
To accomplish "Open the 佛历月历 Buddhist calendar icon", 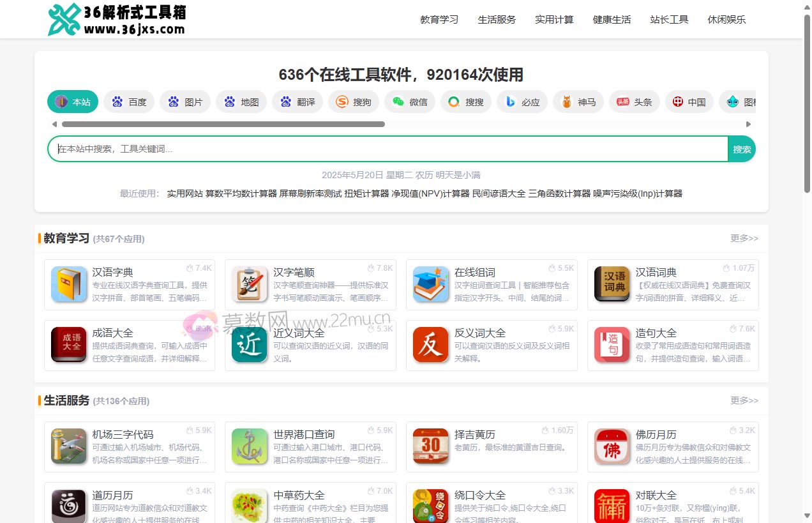I will pos(612,447).
